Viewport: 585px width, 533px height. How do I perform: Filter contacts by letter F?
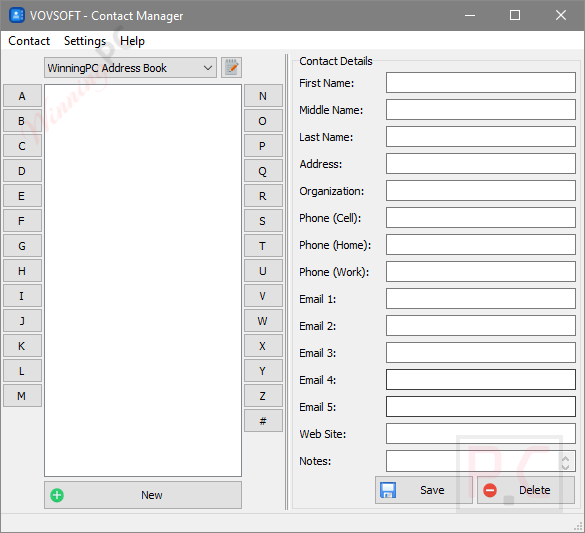pos(22,221)
